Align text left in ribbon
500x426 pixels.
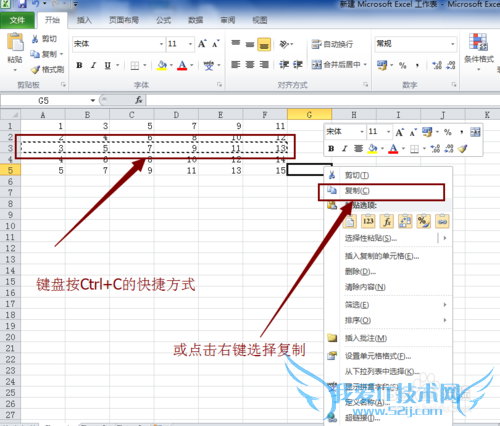(236, 65)
